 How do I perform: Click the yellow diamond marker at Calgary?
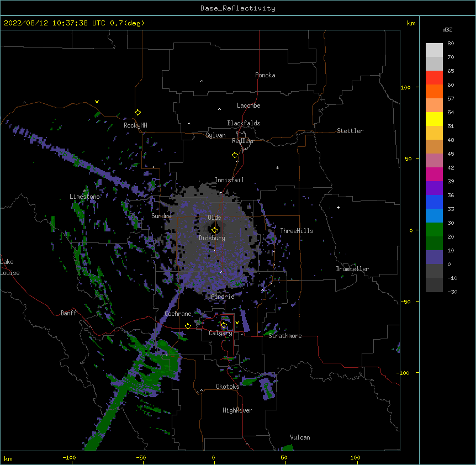click(224, 325)
